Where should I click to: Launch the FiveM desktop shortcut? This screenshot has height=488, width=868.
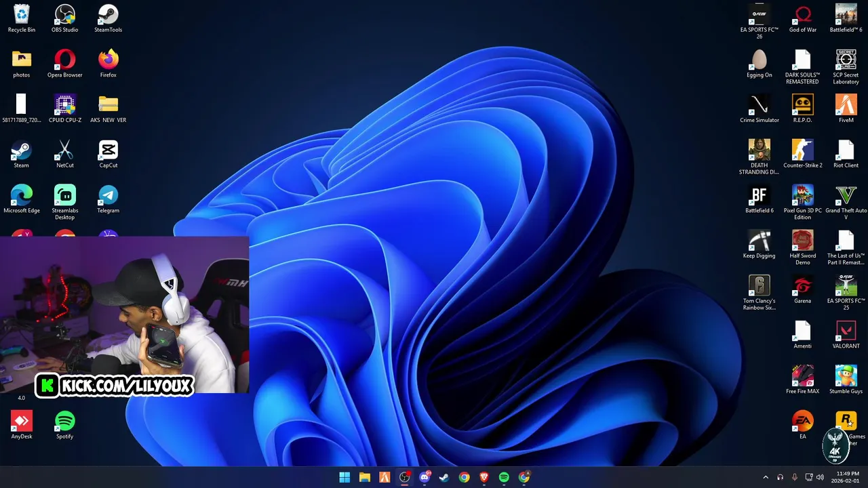click(x=846, y=108)
